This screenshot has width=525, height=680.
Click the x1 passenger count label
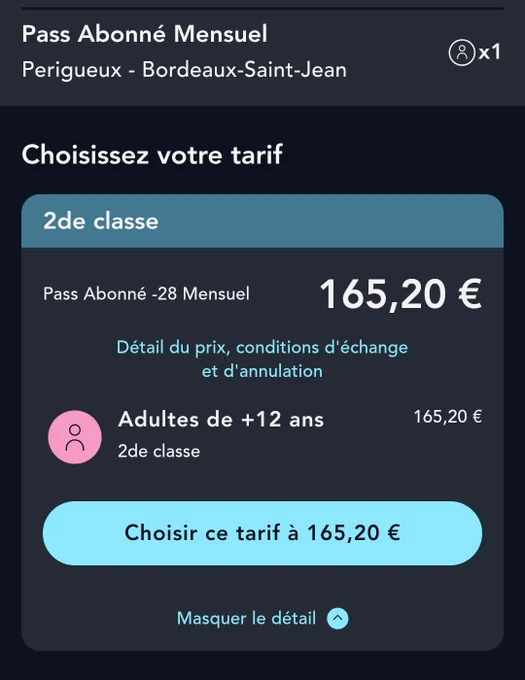pos(489,52)
